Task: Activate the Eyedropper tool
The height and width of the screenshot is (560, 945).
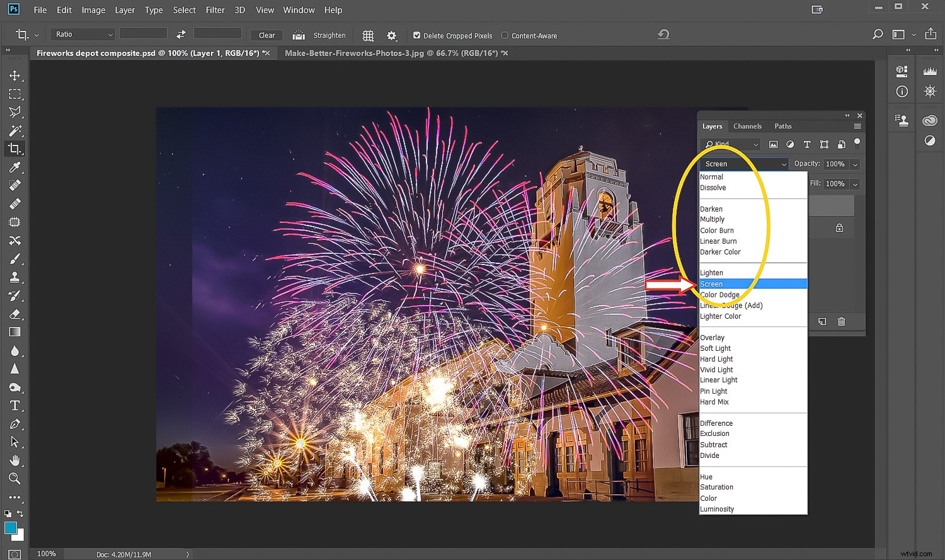Action: [x=15, y=168]
